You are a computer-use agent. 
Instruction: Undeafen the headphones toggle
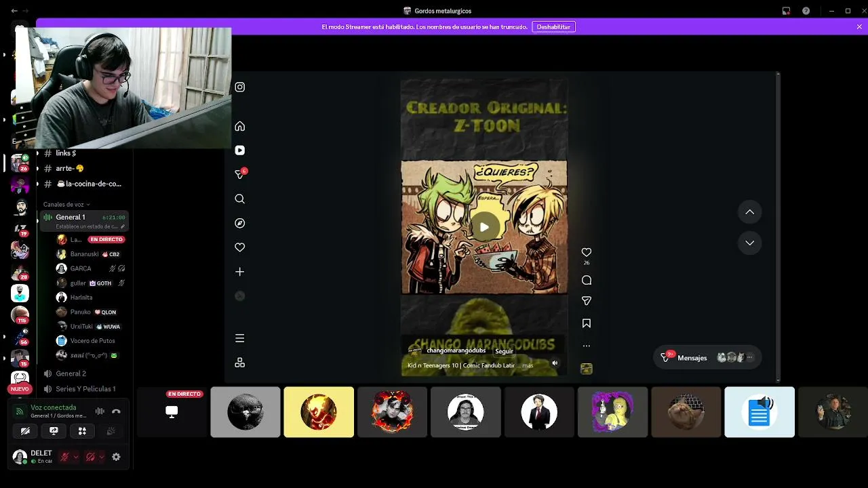tap(90, 457)
